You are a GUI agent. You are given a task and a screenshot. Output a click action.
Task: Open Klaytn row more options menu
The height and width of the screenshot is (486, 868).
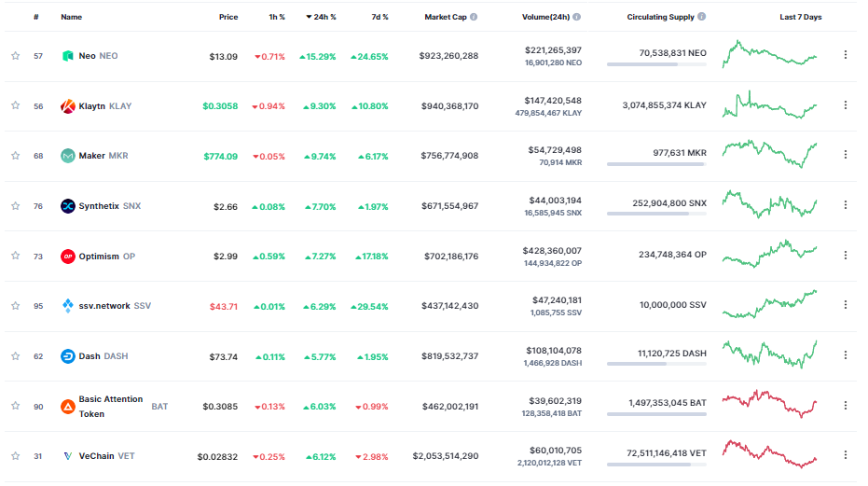(846, 104)
